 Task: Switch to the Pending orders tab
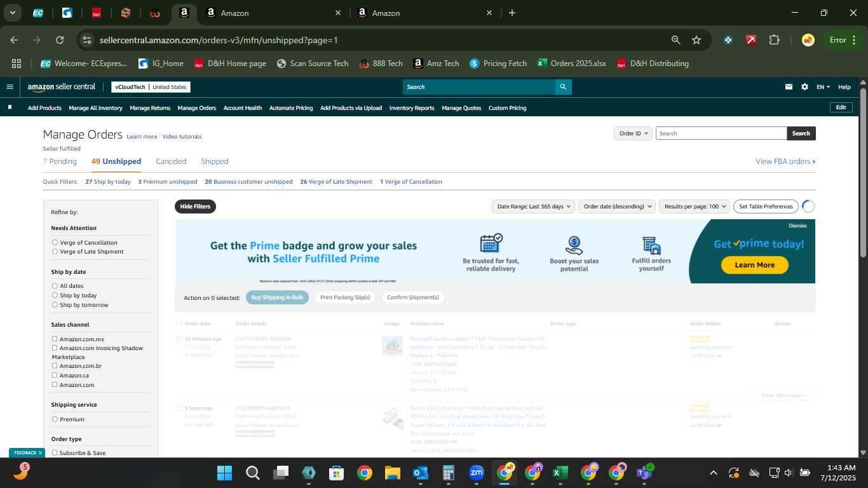(x=60, y=161)
